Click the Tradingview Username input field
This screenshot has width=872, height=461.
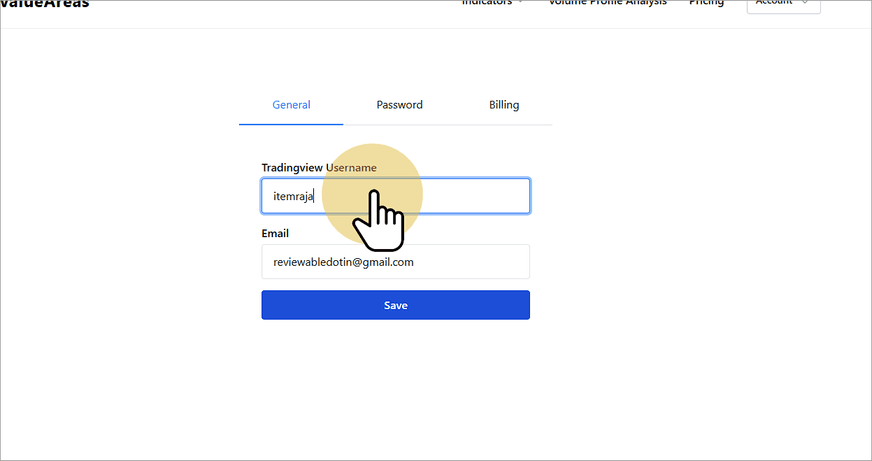395,196
